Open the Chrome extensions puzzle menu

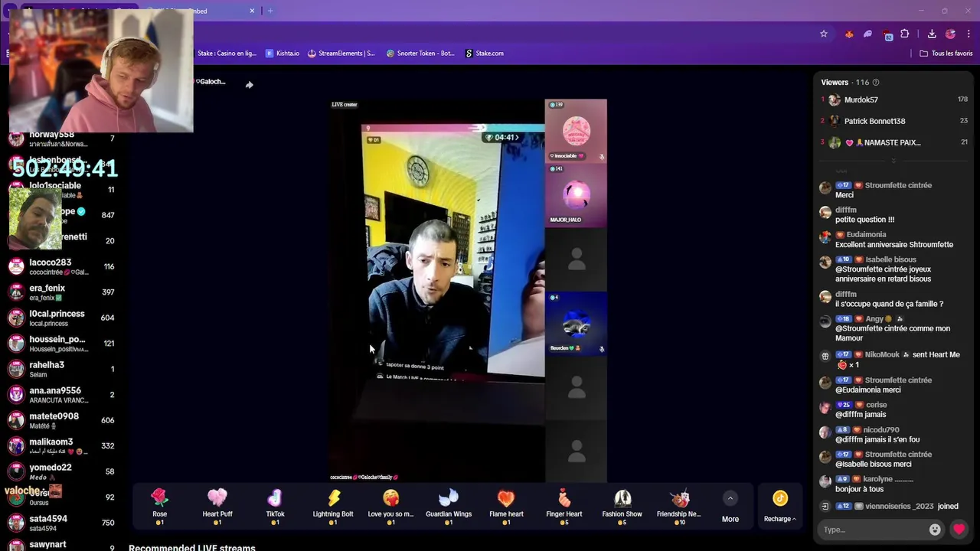(905, 34)
